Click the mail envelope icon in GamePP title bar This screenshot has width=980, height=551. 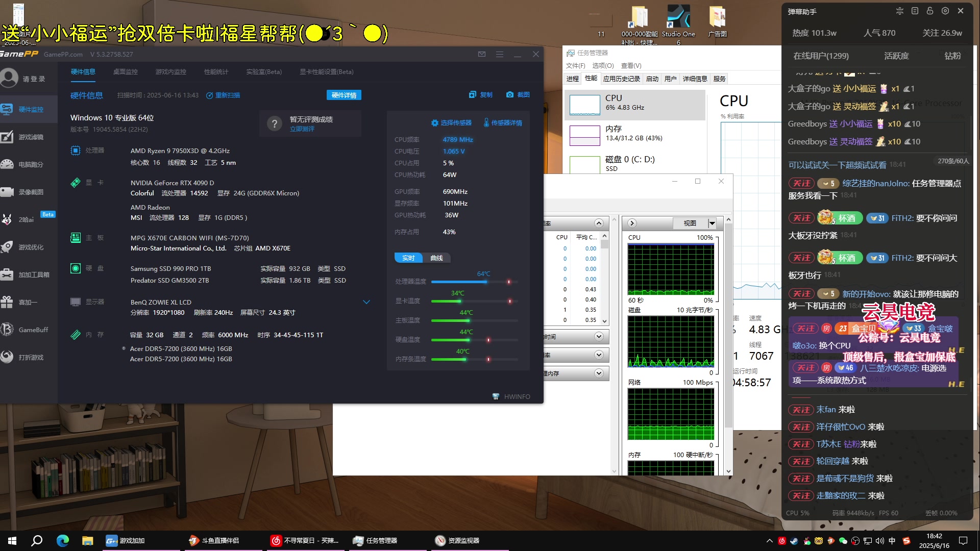coord(482,54)
